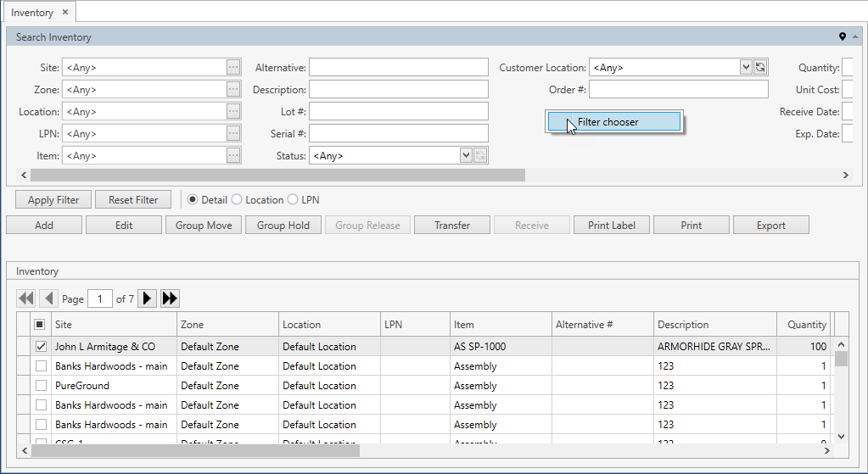Expand the Customer Location dropdown
The image size is (868, 474).
coord(746,68)
